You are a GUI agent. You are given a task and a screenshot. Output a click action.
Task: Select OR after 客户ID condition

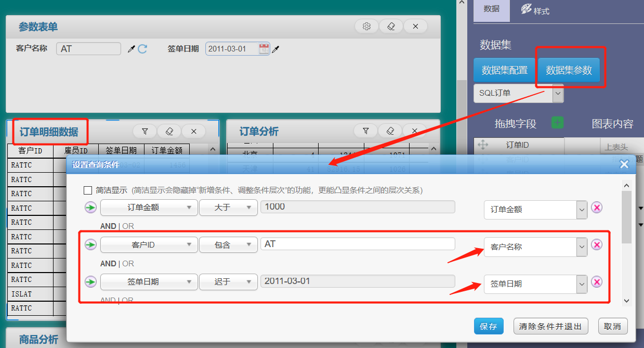pyautogui.click(x=128, y=264)
